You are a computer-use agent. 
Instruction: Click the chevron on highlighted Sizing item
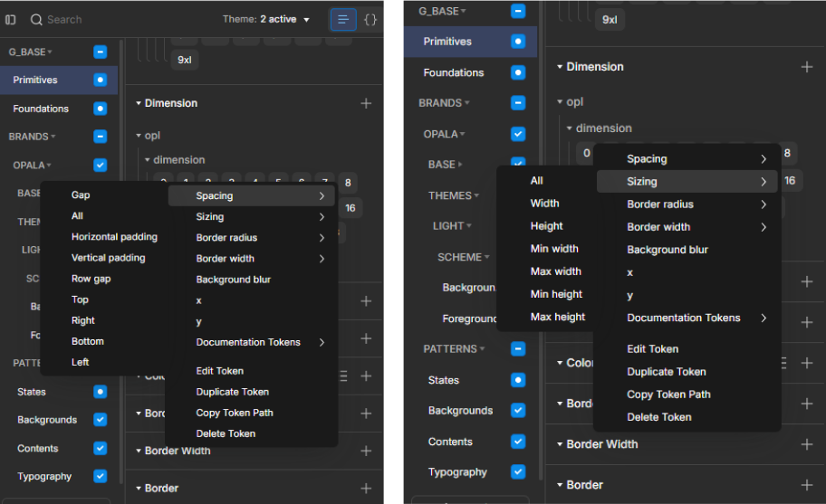(x=764, y=182)
